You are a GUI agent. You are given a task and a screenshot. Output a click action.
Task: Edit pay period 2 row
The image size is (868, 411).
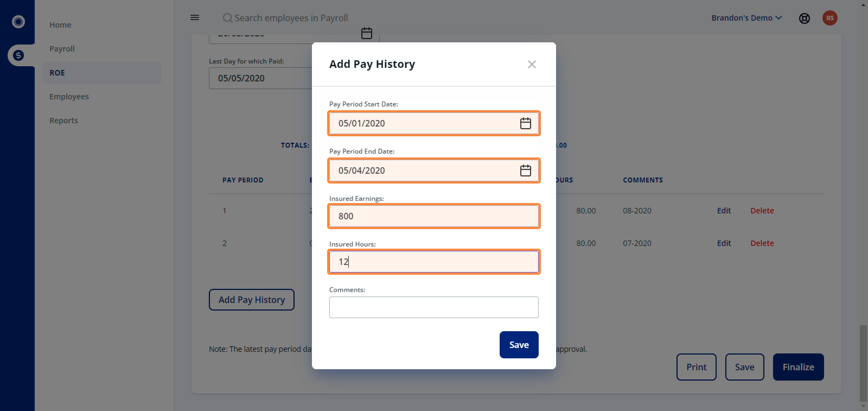(x=723, y=243)
